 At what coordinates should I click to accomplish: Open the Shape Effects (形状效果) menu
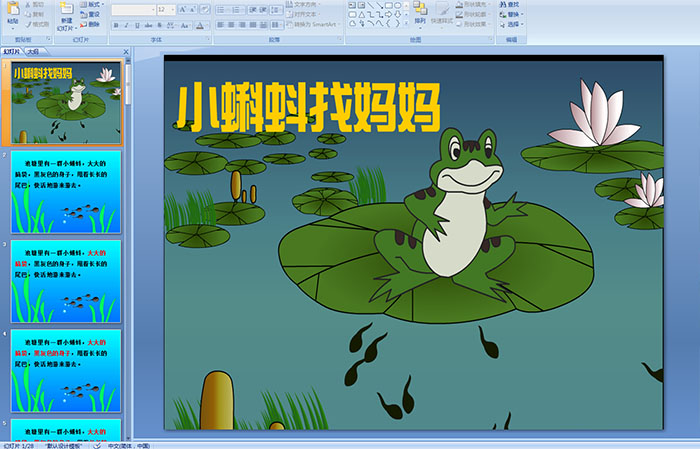[x=473, y=24]
